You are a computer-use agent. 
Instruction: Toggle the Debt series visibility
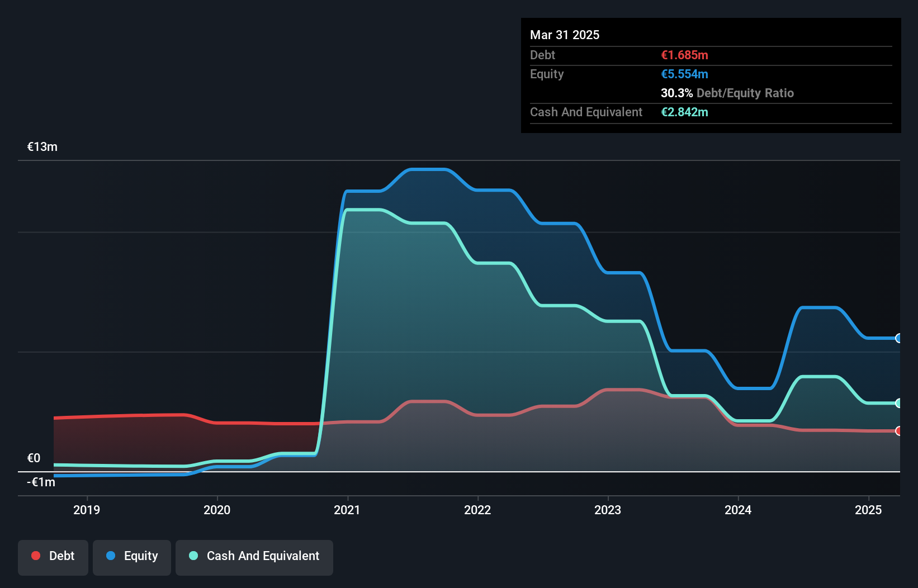click(53, 557)
